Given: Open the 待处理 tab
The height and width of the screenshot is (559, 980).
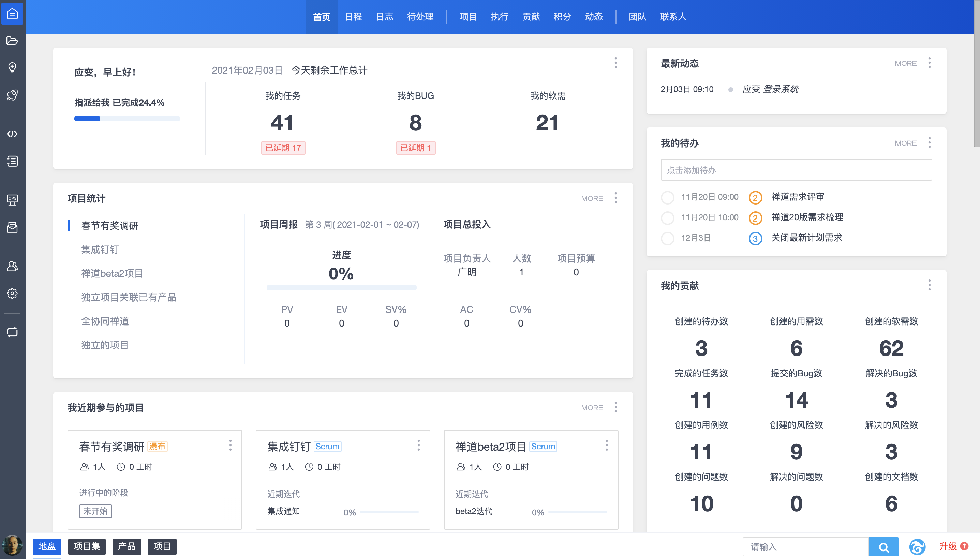Looking at the screenshot, I should pyautogui.click(x=420, y=17).
